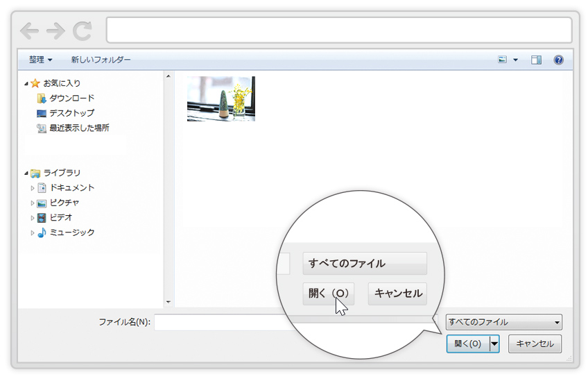Expand the ピクチャ library node

[33, 203]
